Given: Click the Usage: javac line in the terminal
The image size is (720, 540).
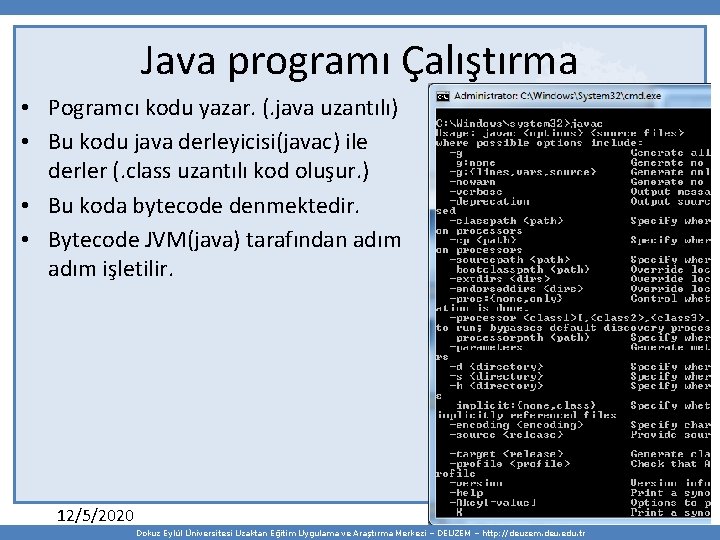Looking at the screenshot, I should (560, 133).
